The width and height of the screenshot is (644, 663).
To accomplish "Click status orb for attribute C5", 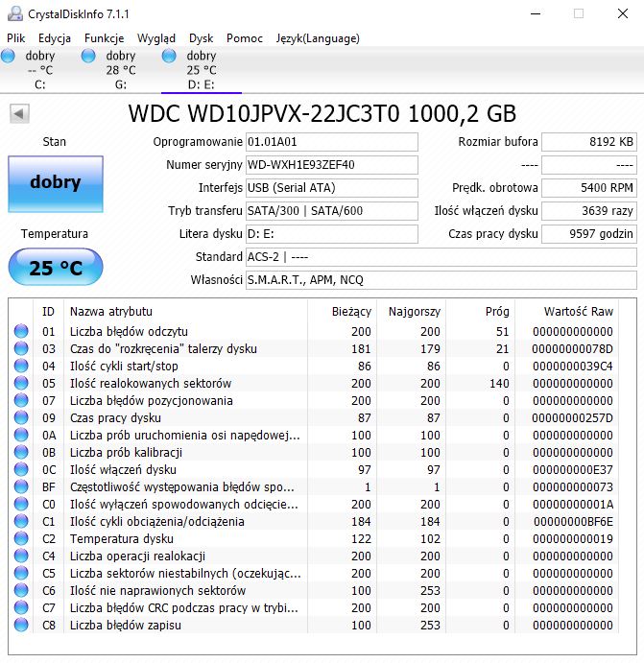I will point(21,574).
